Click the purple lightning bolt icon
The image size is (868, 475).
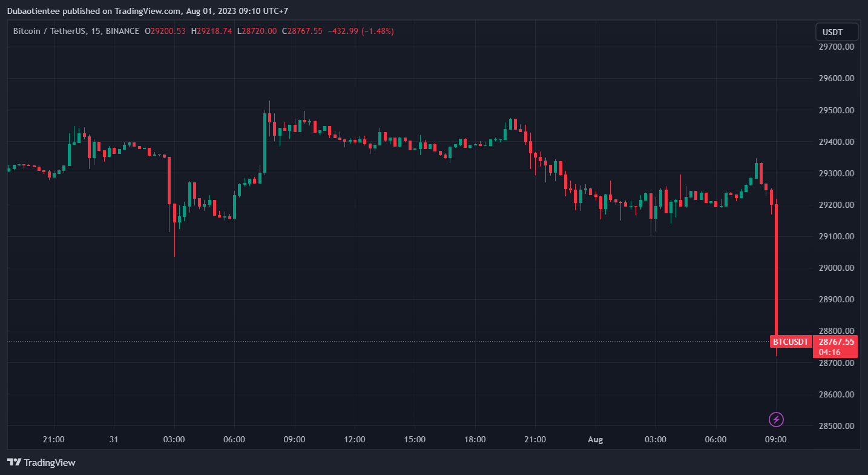[776, 419]
